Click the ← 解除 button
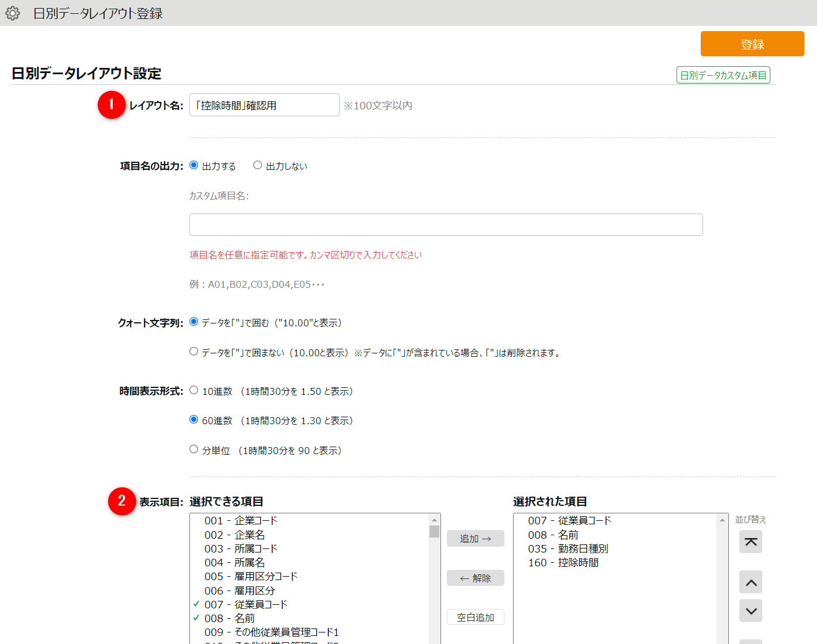This screenshot has width=817, height=644. pos(476,578)
